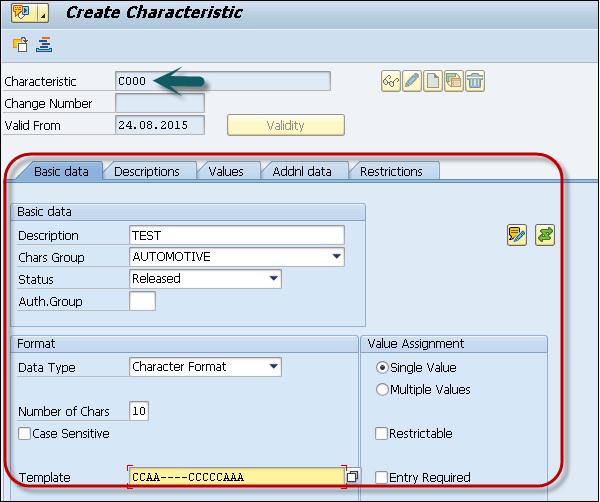Viewport: 600px width, 502px height.
Task: Open the Data Type dropdown
Action: coord(273,367)
